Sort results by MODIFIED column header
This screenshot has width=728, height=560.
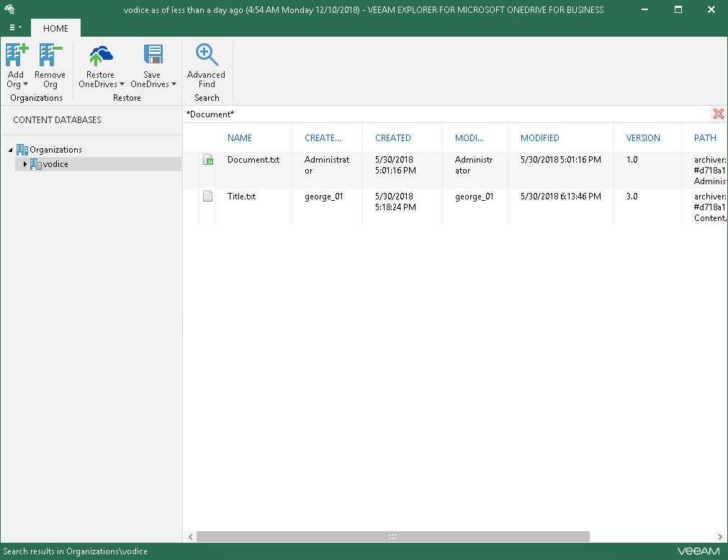539,138
